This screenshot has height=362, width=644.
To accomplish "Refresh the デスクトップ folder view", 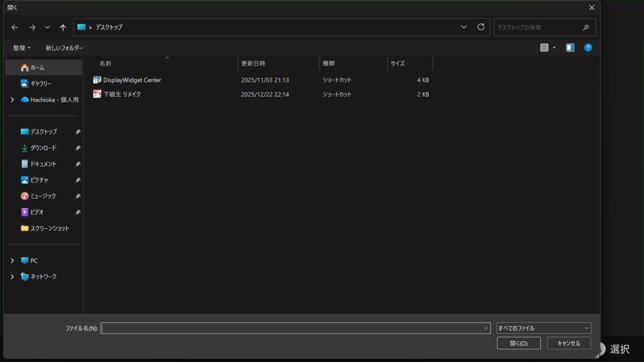I will (x=481, y=27).
